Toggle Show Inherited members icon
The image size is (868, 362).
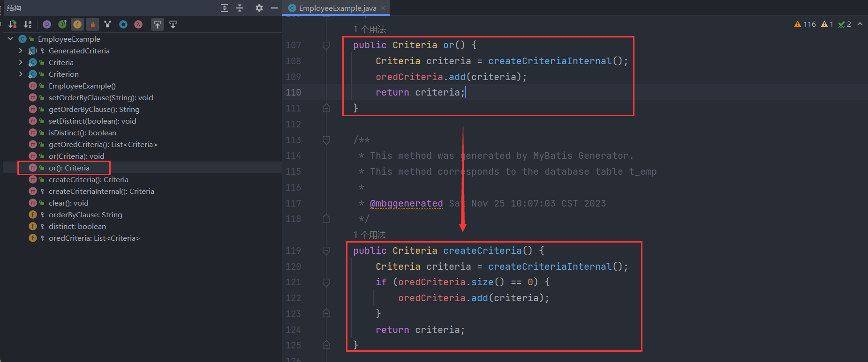(x=62, y=24)
